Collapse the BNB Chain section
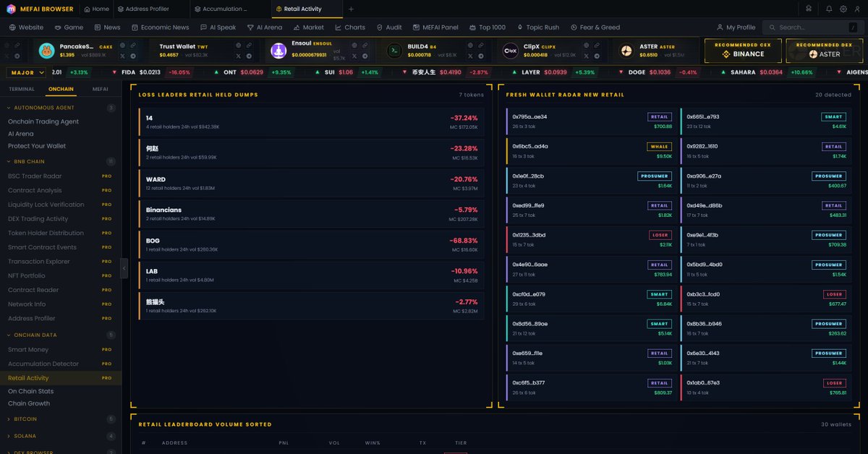Image resolution: width=868 pixels, height=454 pixels. tap(61, 162)
